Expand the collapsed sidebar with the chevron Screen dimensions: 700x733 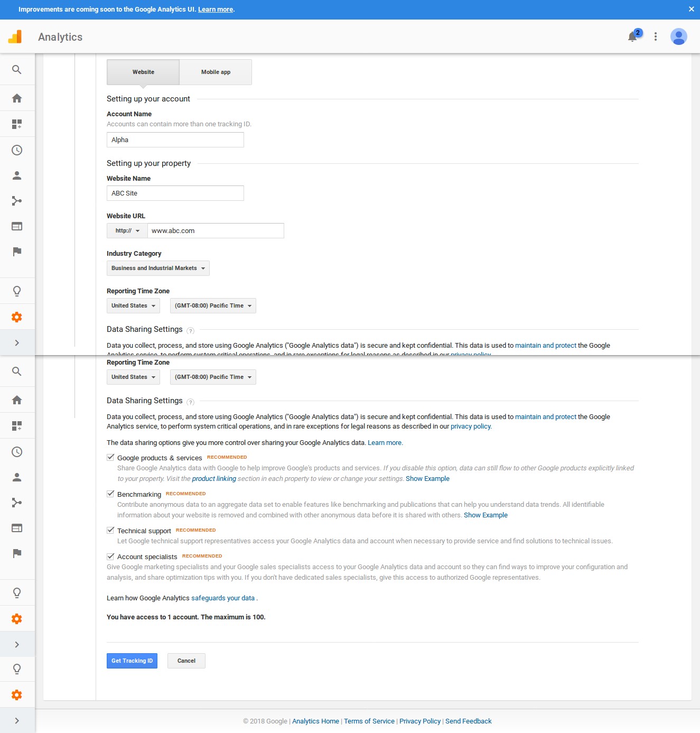[x=17, y=342]
